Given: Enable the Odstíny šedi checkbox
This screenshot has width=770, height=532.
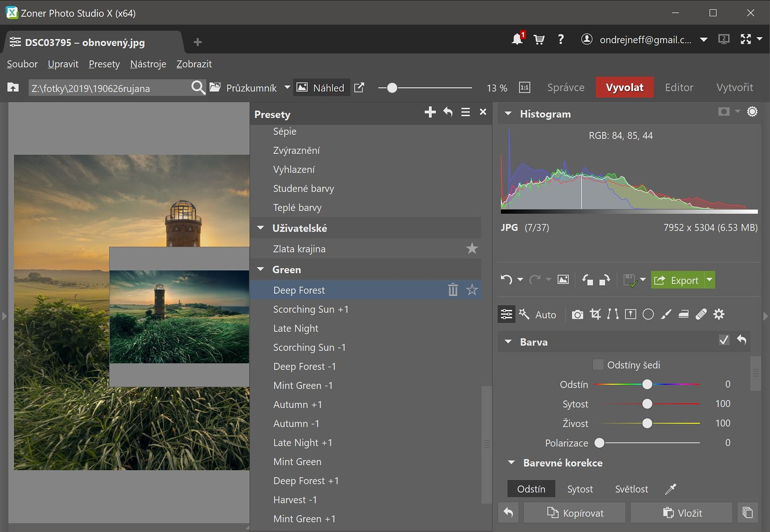Looking at the screenshot, I should 598,365.
